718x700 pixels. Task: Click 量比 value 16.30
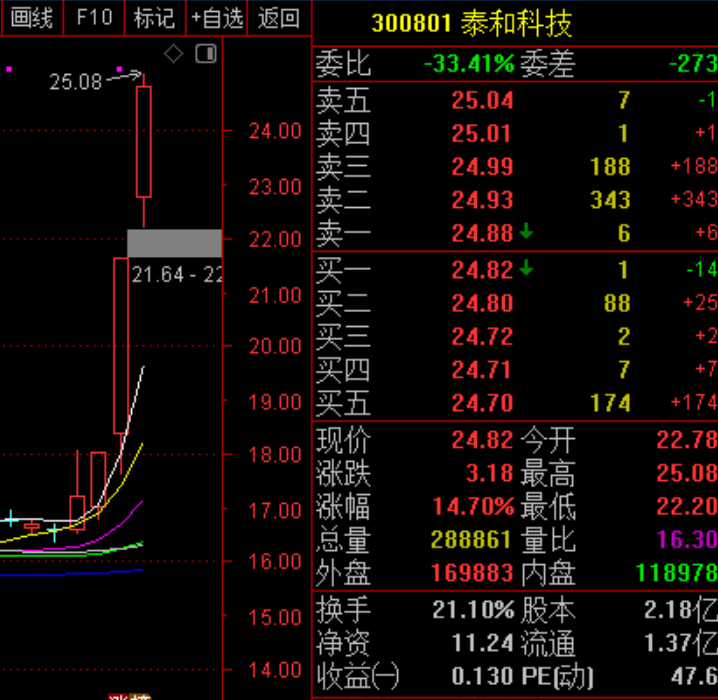[687, 540]
